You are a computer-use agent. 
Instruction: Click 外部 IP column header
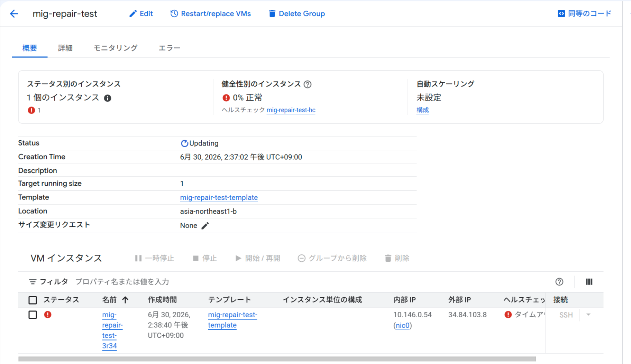[x=459, y=300]
